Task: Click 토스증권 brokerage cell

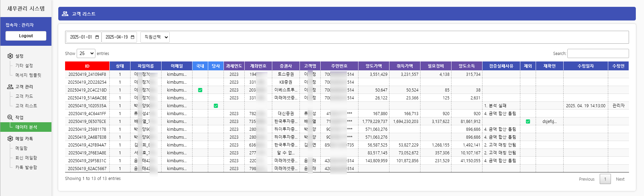Action: click(x=286, y=74)
